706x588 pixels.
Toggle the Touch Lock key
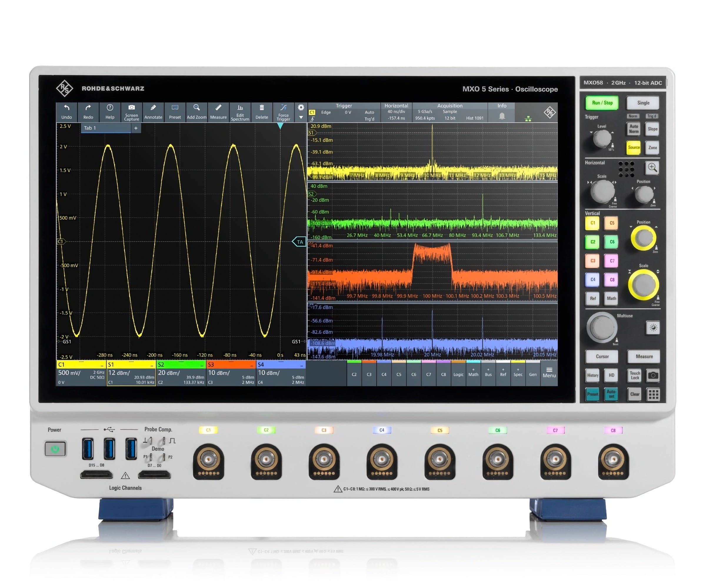click(x=635, y=375)
